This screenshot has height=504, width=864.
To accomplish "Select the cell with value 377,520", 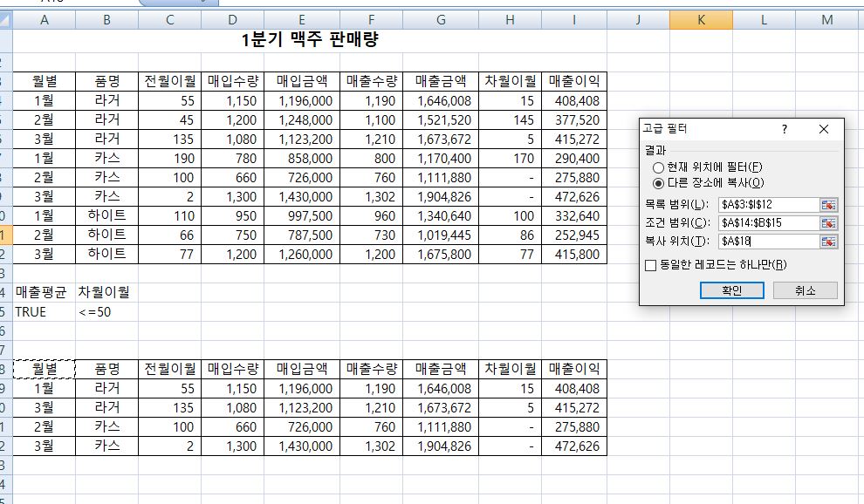I will point(574,120).
